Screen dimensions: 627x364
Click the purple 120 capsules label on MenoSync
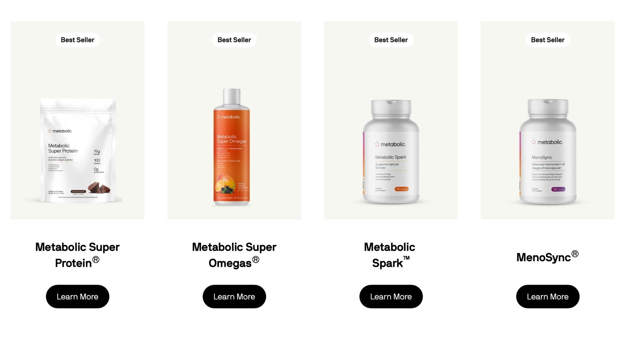pyautogui.click(x=558, y=189)
